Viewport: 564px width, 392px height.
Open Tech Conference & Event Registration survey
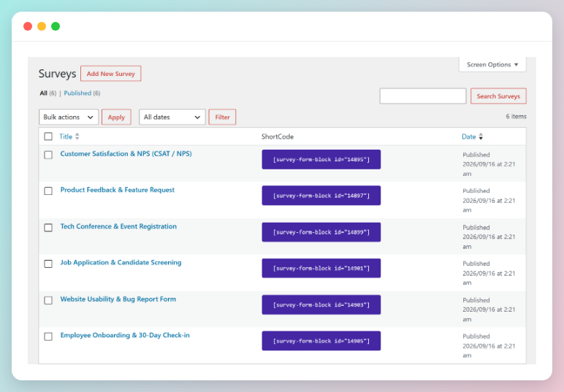(118, 226)
